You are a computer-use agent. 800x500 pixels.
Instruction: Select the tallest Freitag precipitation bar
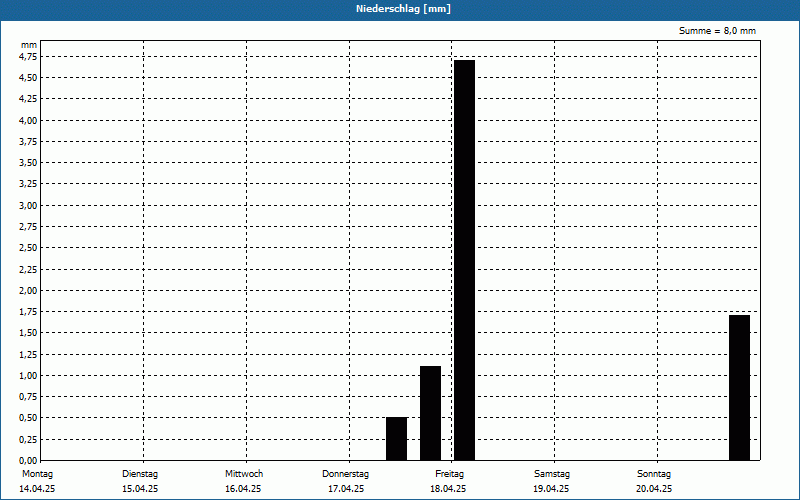point(464,260)
